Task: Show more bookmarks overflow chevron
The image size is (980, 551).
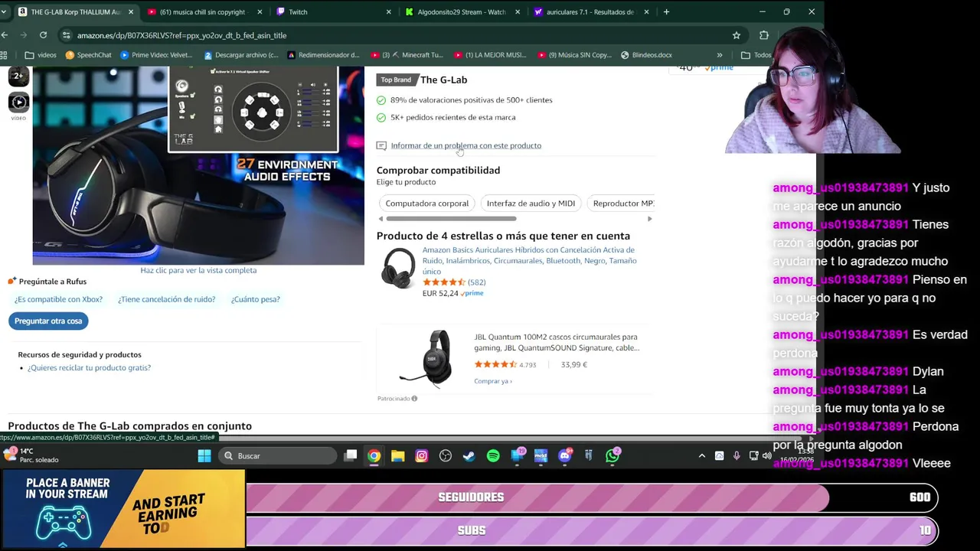Action: pos(719,55)
